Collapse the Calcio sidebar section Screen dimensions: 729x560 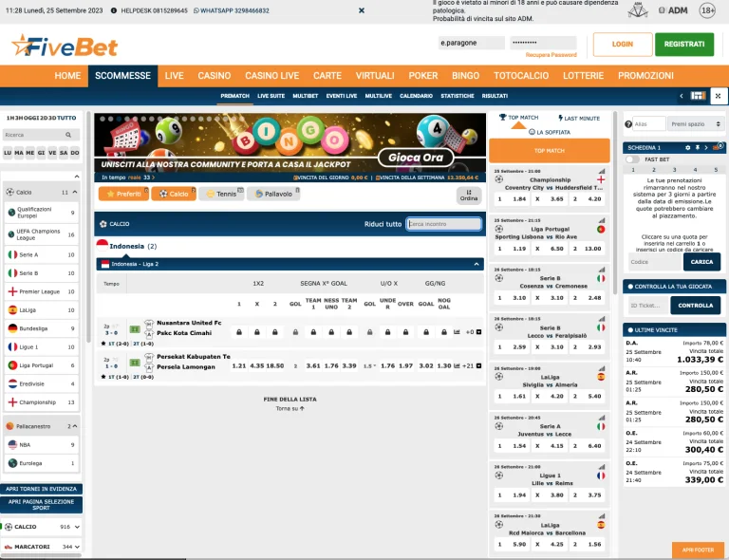click(x=75, y=192)
